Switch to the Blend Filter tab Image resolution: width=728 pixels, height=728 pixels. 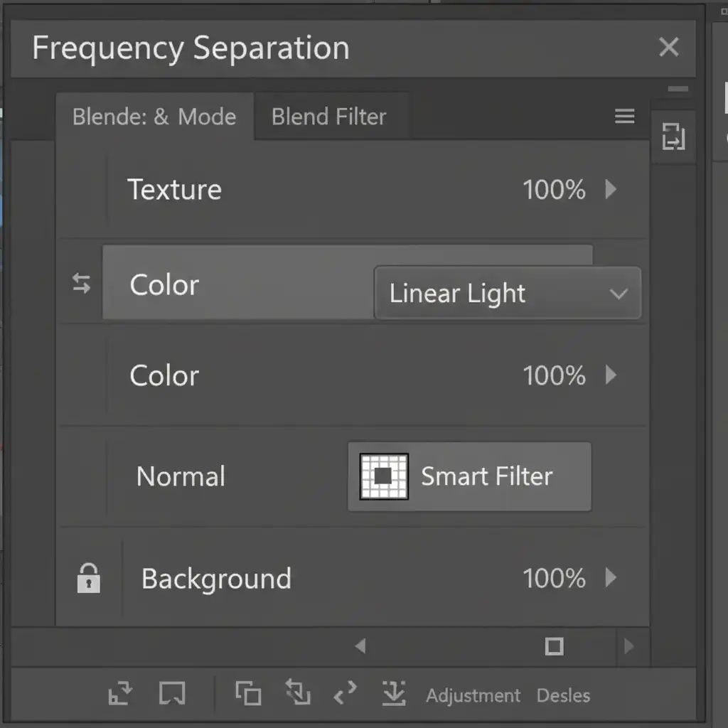[x=328, y=117]
